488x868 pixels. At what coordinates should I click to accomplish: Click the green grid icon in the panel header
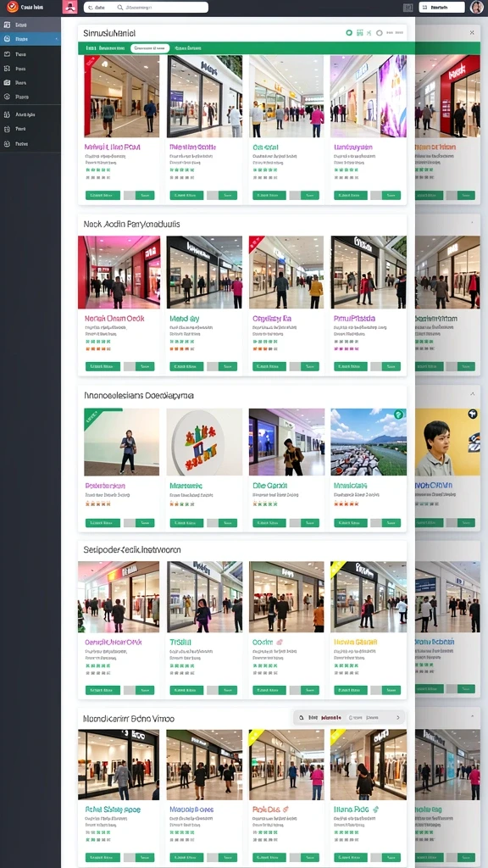[x=359, y=33]
